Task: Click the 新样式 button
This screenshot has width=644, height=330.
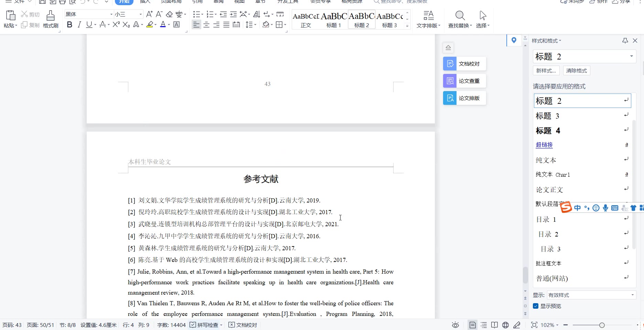Action: click(546, 71)
